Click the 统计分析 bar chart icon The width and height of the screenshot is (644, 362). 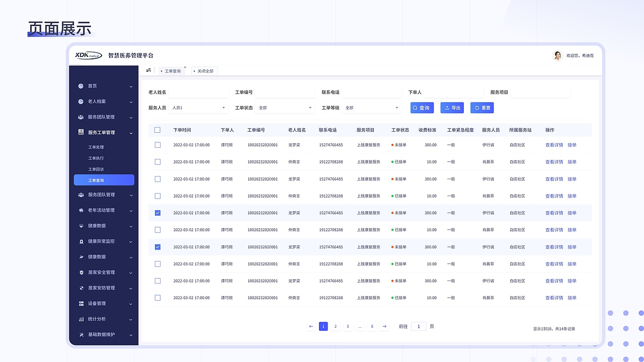[x=81, y=319]
